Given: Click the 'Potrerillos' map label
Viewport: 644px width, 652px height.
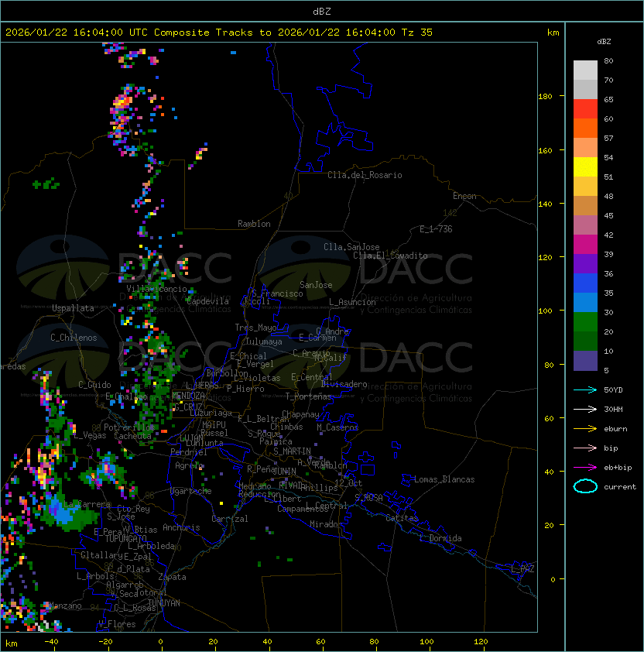Looking at the screenshot, I should (129, 427).
